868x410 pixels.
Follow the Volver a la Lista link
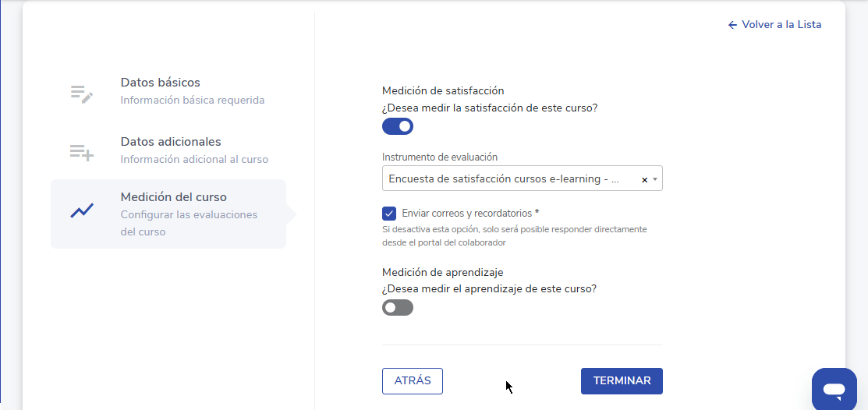coord(781,25)
